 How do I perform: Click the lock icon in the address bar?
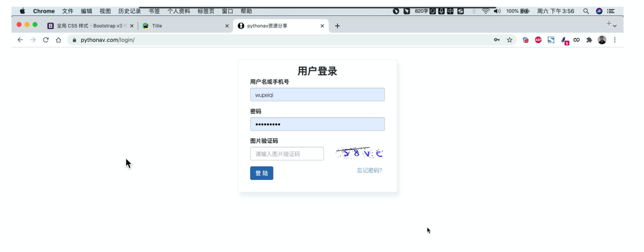click(x=74, y=40)
